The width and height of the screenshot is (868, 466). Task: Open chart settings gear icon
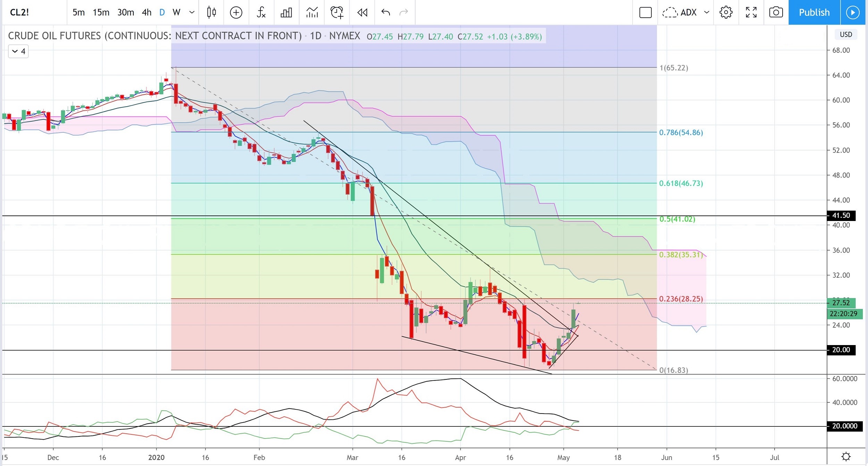pyautogui.click(x=726, y=13)
